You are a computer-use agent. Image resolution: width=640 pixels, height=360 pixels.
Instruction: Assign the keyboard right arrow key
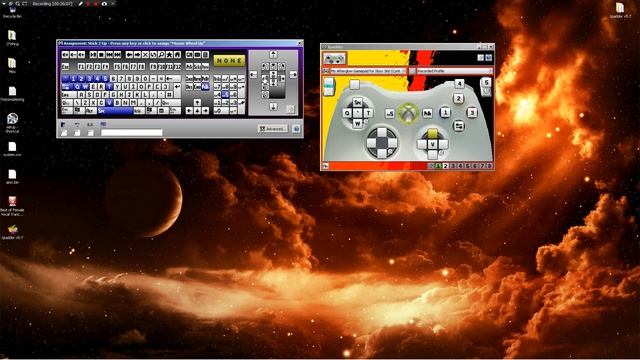coord(205,111)
